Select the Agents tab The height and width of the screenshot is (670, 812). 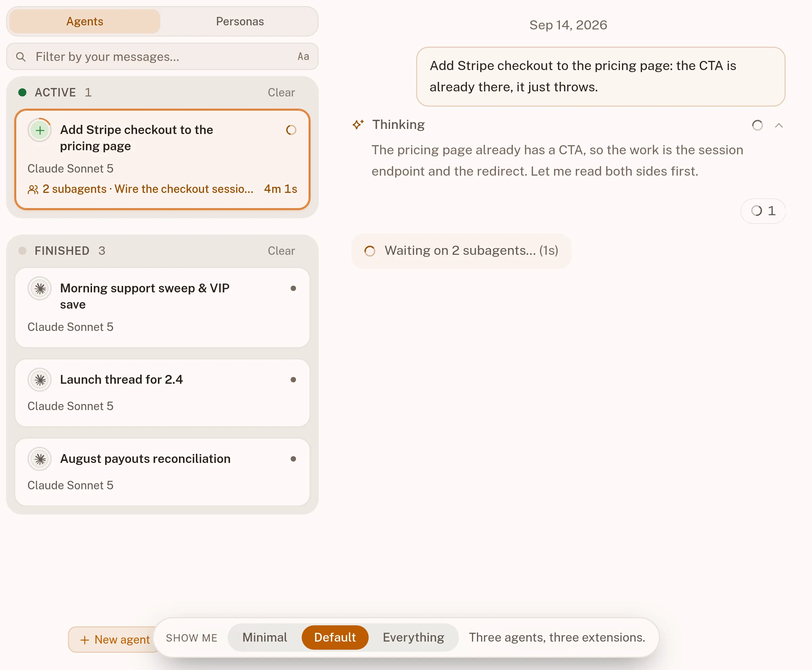pyautogui.click(x=85, y=22)
